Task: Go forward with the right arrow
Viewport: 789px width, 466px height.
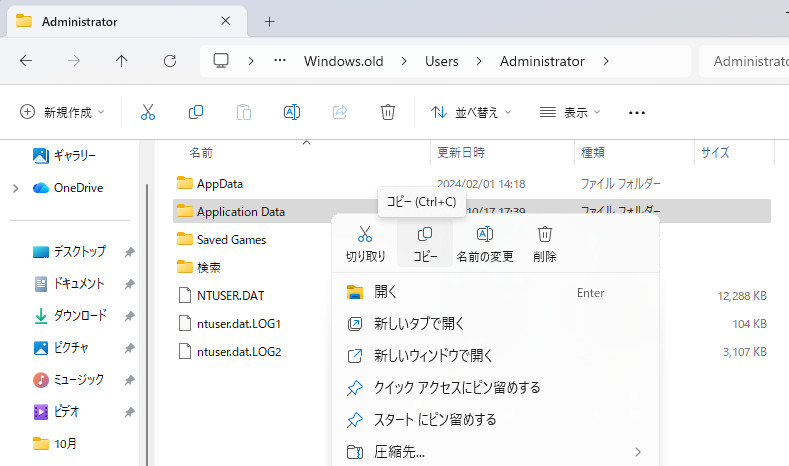Action: (74, 61)
